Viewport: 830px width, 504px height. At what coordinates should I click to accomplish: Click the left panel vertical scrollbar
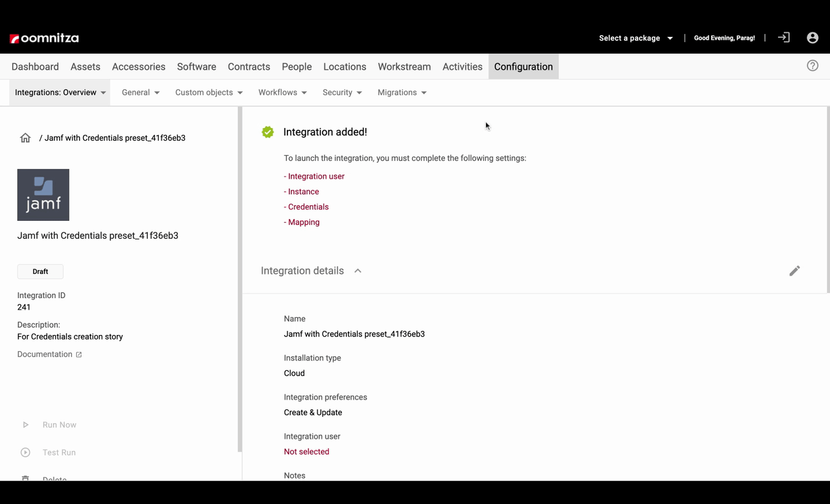point(240,280)
